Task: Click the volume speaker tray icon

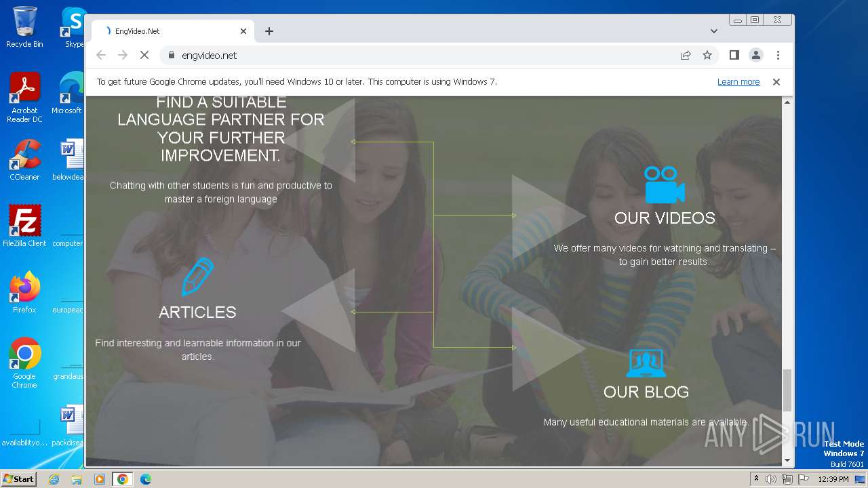Action: 771,479
